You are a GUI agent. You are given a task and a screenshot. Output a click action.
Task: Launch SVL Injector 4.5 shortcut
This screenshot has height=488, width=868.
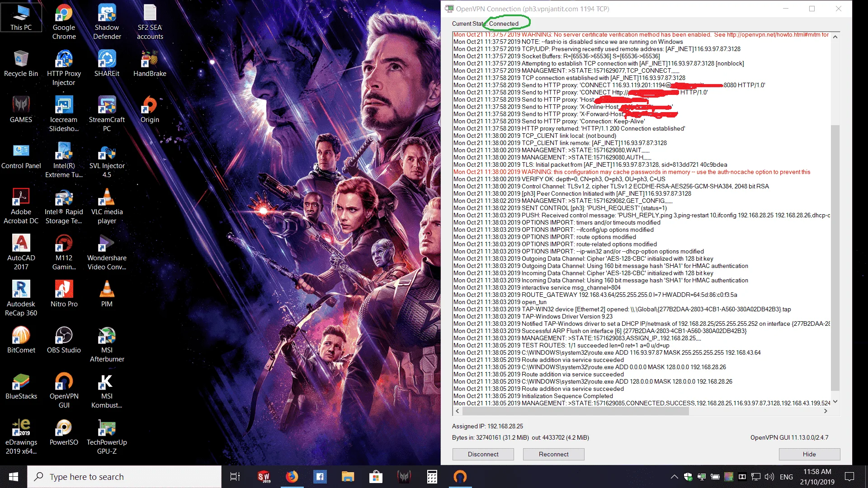point(107,160)
